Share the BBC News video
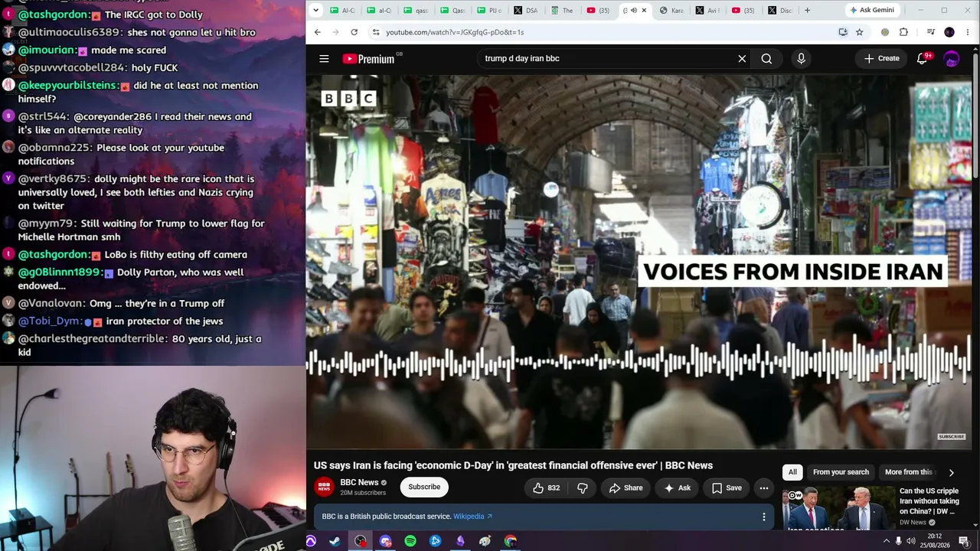980x551 pixels. pyautogui.click(x=626, y=488)
